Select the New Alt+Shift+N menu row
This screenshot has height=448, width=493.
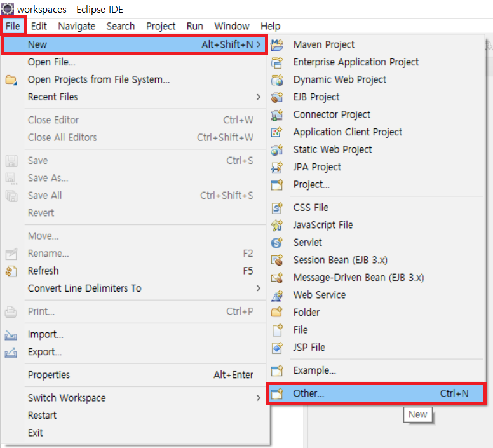pos(135,44)
